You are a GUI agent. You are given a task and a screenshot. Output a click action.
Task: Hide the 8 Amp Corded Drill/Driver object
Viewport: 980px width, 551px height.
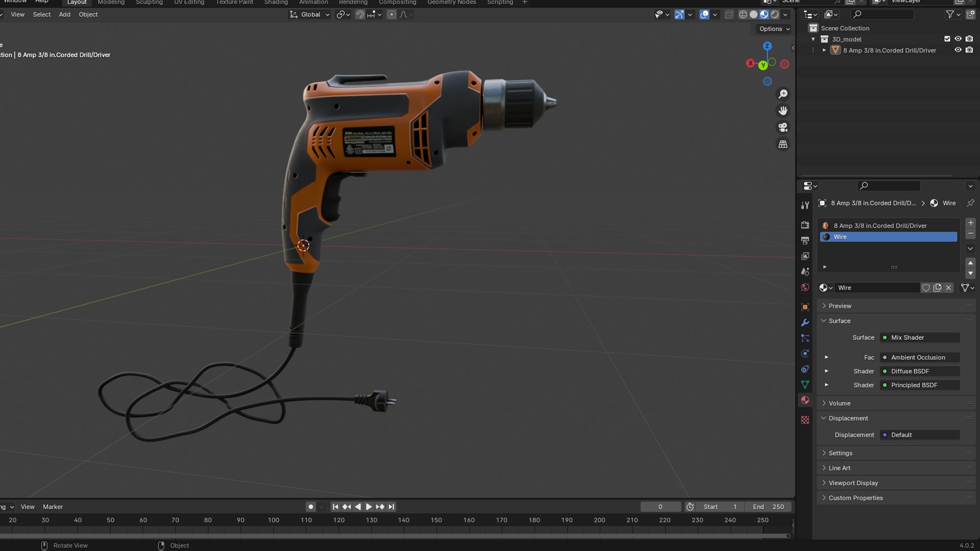958,50
